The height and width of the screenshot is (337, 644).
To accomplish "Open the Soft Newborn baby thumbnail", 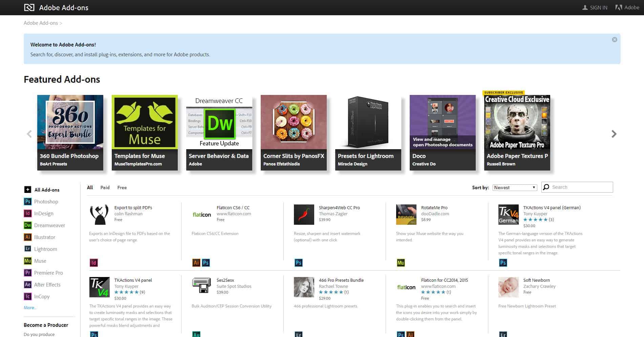I will [509, 287].
